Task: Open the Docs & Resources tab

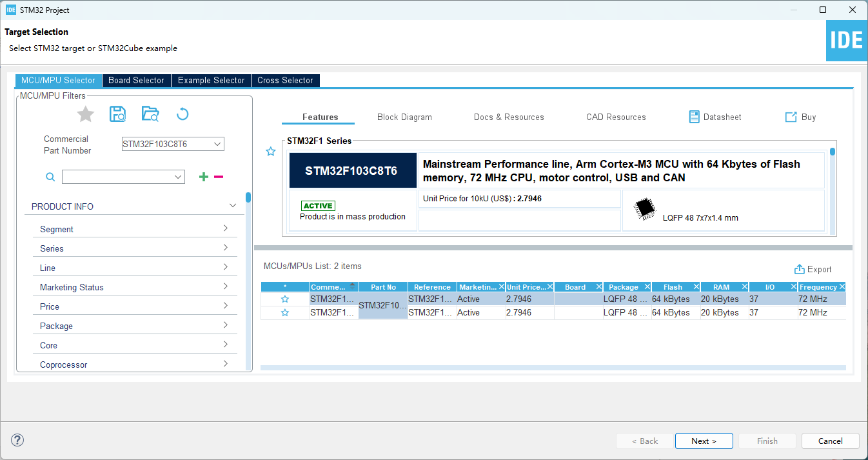Action: 509,117
